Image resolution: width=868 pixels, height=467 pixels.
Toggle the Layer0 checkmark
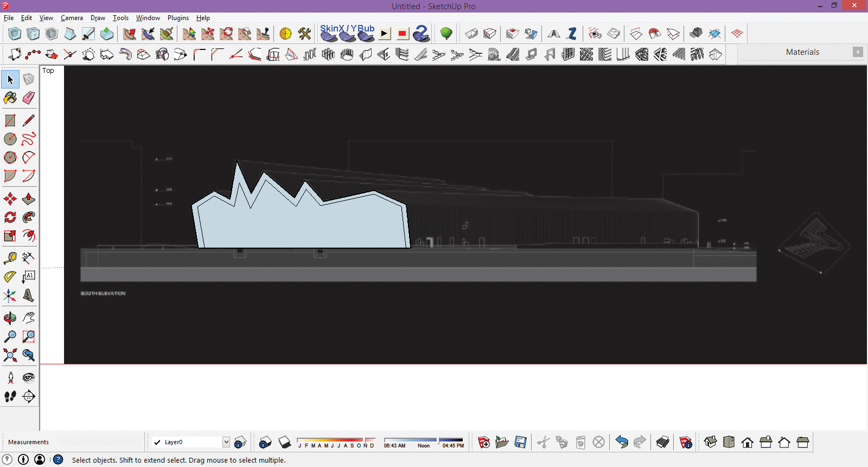pyautogui.click(x=157, y=442)
